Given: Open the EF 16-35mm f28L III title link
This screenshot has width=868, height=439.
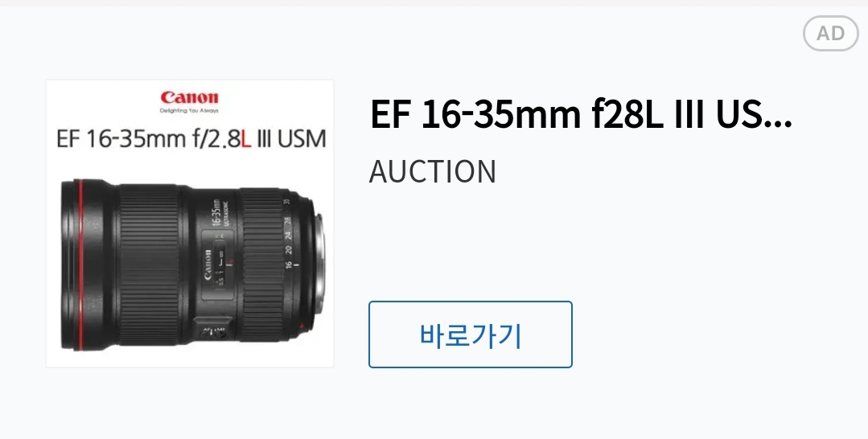Looking at the screenshot, I should (581, 115).
